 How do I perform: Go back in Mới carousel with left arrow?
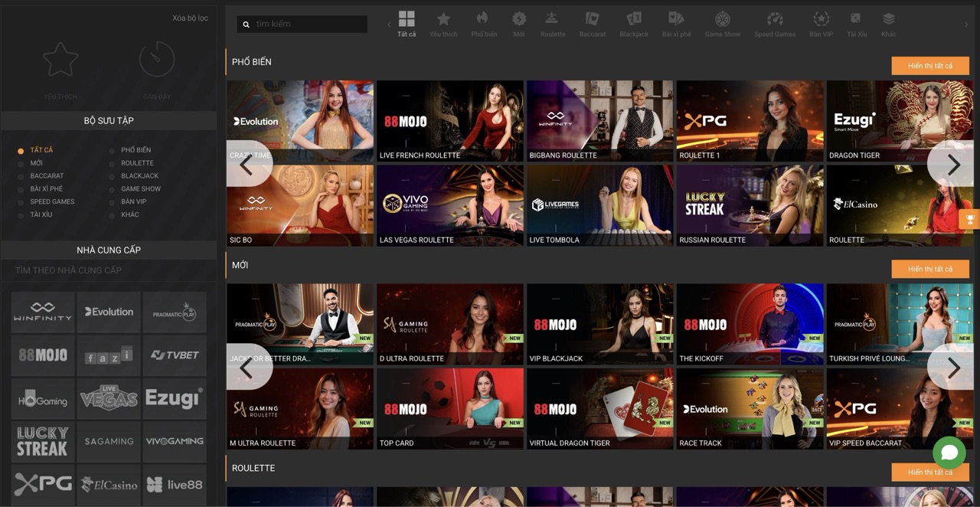(247, 367)
